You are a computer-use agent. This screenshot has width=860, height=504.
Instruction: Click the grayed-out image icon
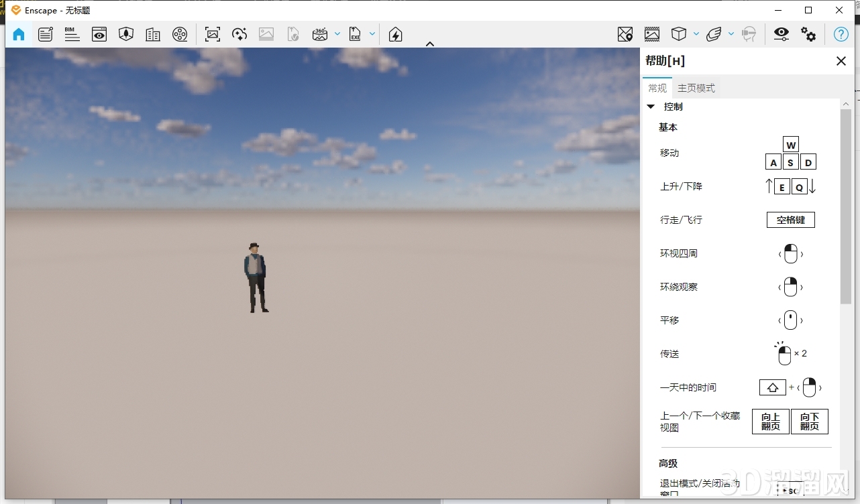pos(266,34)
